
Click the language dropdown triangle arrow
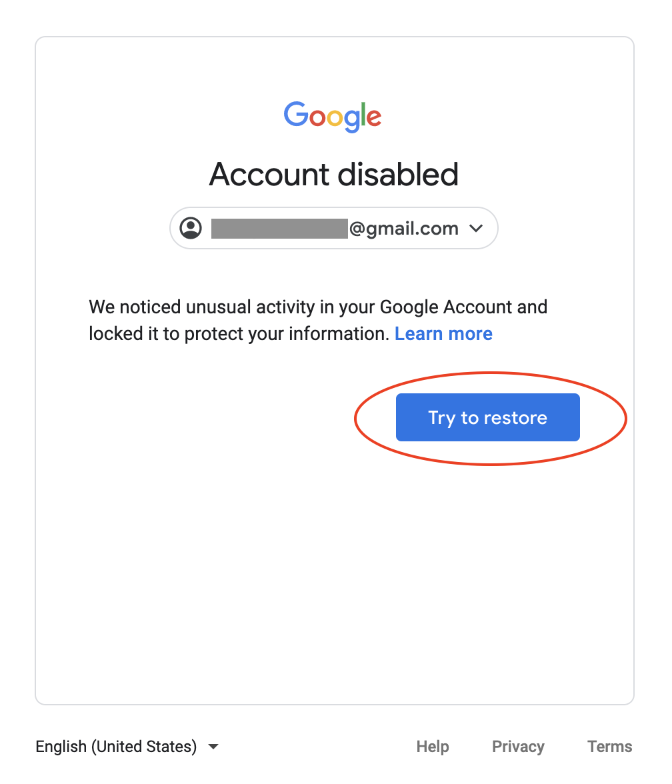pos(213,746)
